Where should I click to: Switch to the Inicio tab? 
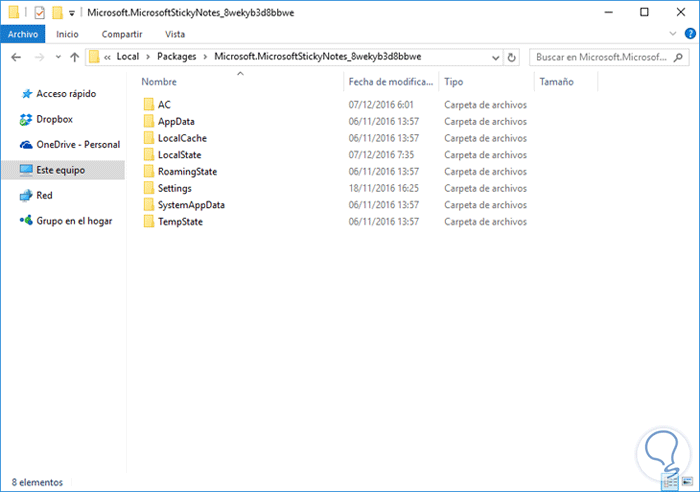click(67, 34)
